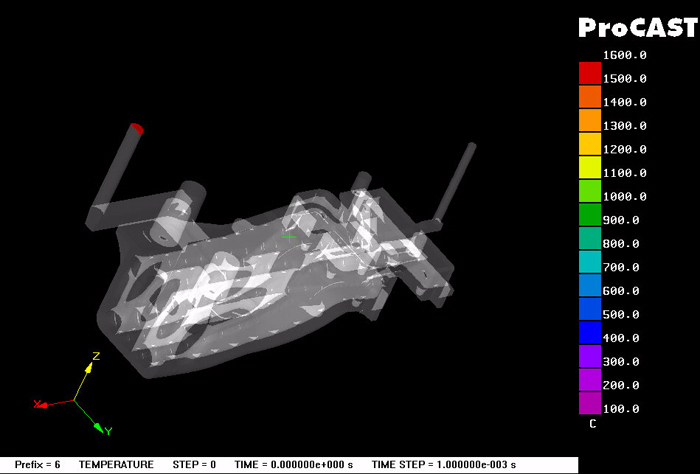The height and width of the screenshot is (474, 700).
Task: Click the Prefix = 6 status entry
Action: tap(38, 465)
